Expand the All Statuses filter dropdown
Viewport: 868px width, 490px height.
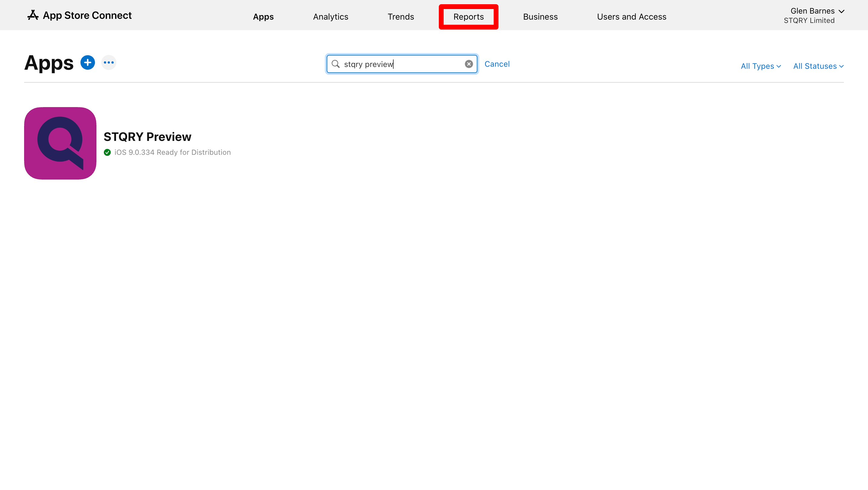coord(818,66)
